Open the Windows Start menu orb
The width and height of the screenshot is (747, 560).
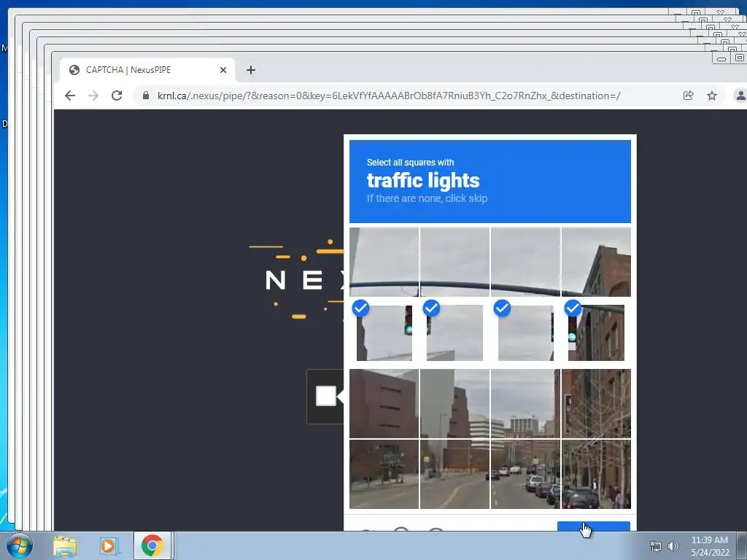tap(20, 545)
